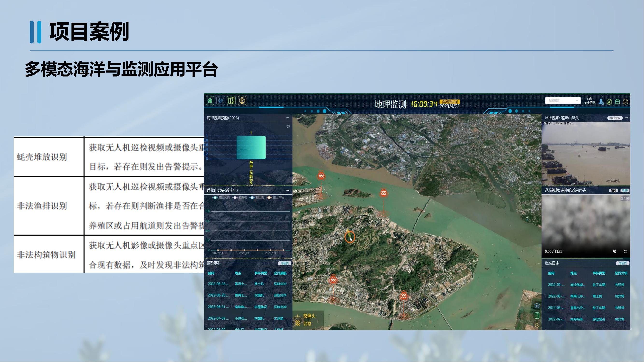Unmute the patrol video player

[x=614, y=251]
